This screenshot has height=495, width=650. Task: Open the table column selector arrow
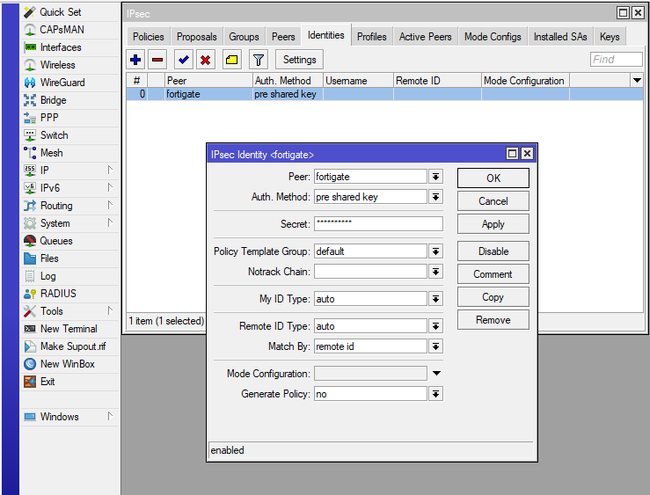coord(636,80)
